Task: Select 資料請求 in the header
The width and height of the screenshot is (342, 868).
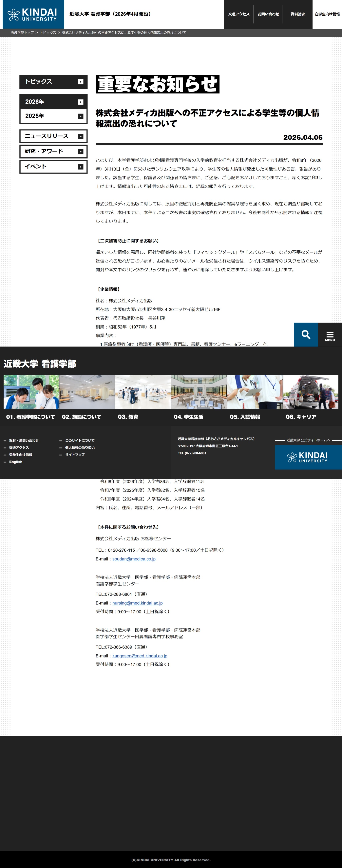Action: (x=297, y=14)
